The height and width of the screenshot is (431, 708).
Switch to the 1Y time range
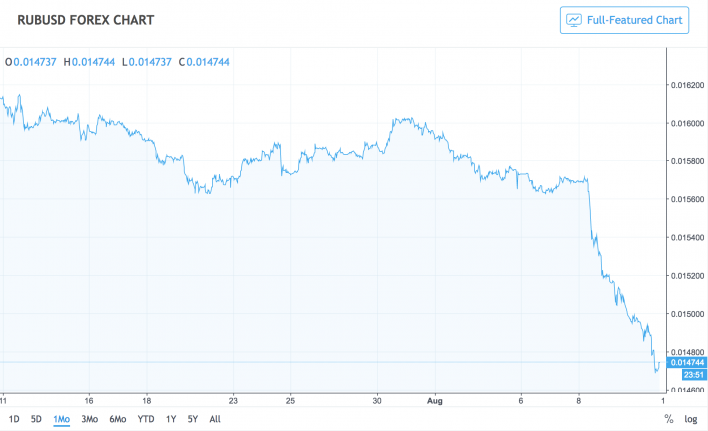[171, 419]
